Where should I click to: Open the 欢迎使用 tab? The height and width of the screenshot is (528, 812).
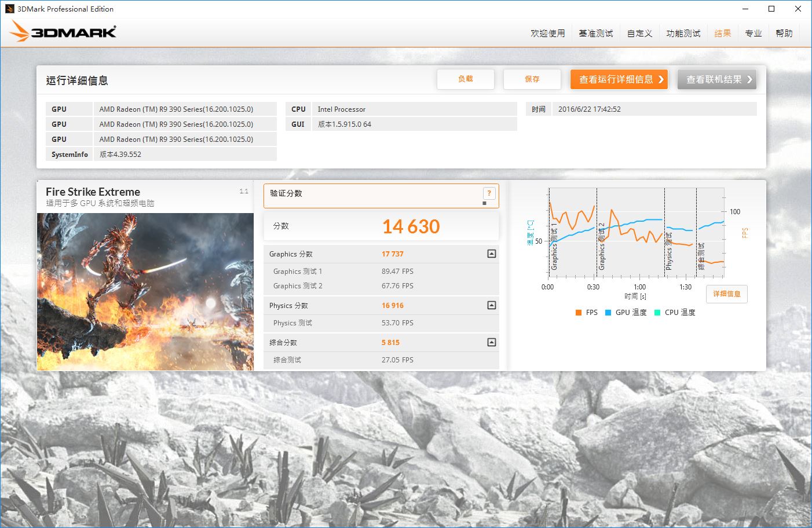point(548,34)
